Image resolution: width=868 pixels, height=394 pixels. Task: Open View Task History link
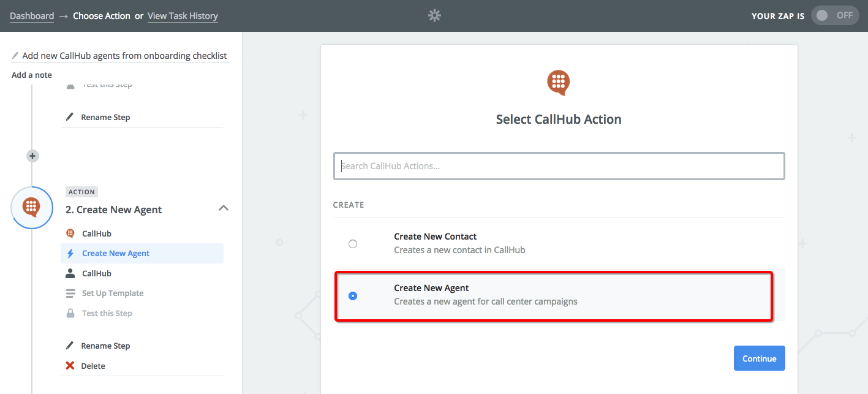[x=183, y=16]
